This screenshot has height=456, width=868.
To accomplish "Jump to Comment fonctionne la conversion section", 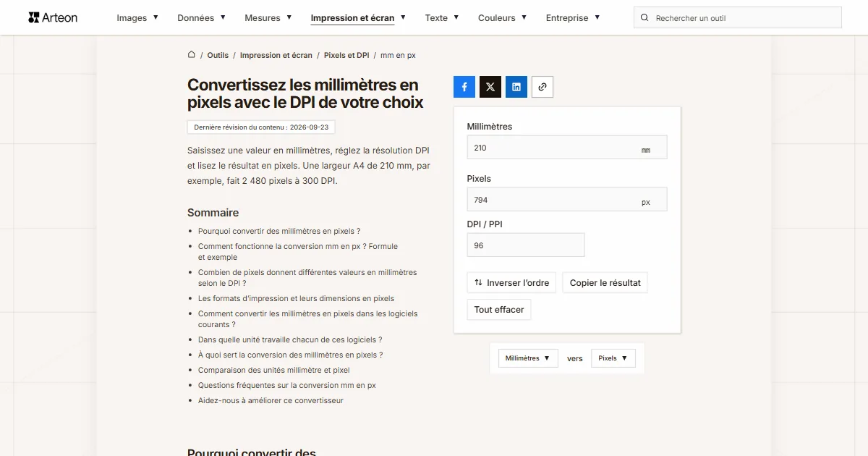I will (298, 252).
